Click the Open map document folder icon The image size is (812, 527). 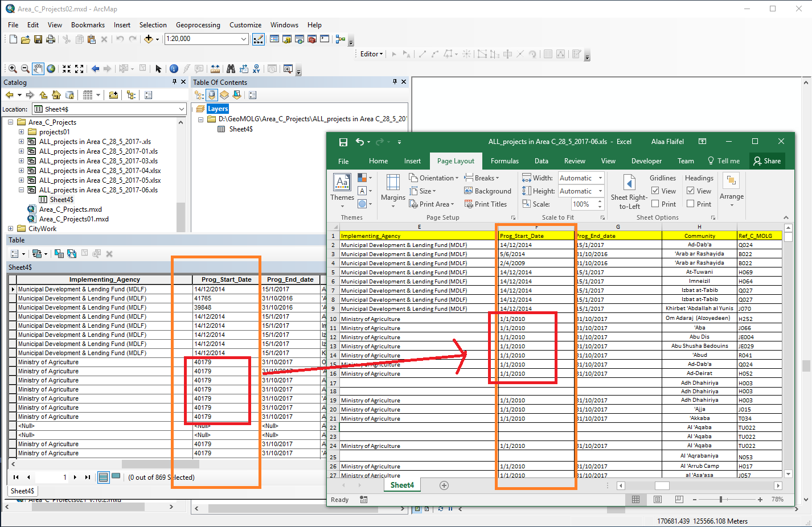point(25,39)
